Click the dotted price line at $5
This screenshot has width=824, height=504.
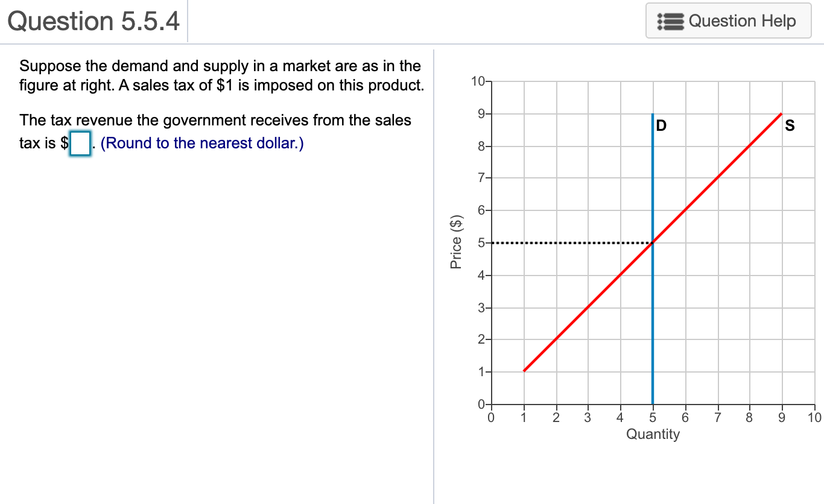click(x=573, y=242)
